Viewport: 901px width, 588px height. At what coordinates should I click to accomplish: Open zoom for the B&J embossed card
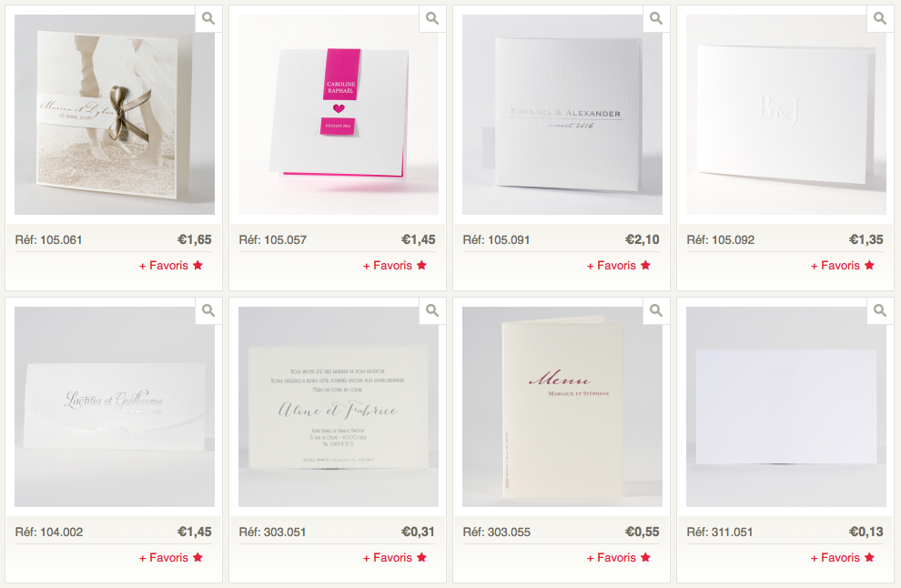tap(880, 18)
